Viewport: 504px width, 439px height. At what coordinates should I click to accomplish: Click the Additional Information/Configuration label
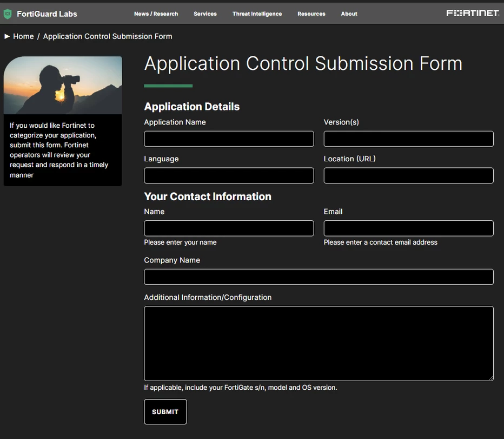(208, 297)
